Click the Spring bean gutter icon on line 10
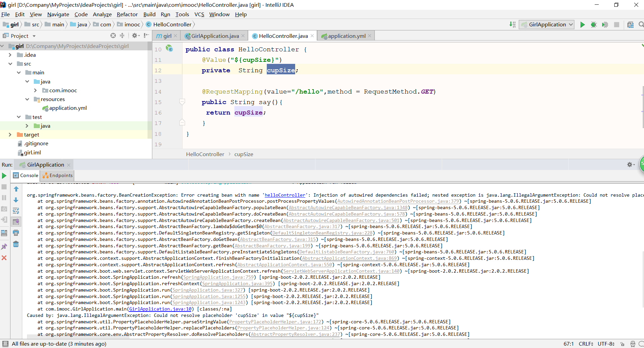The height and width of the screenshot is (348, 644). (x=169, y=49)
